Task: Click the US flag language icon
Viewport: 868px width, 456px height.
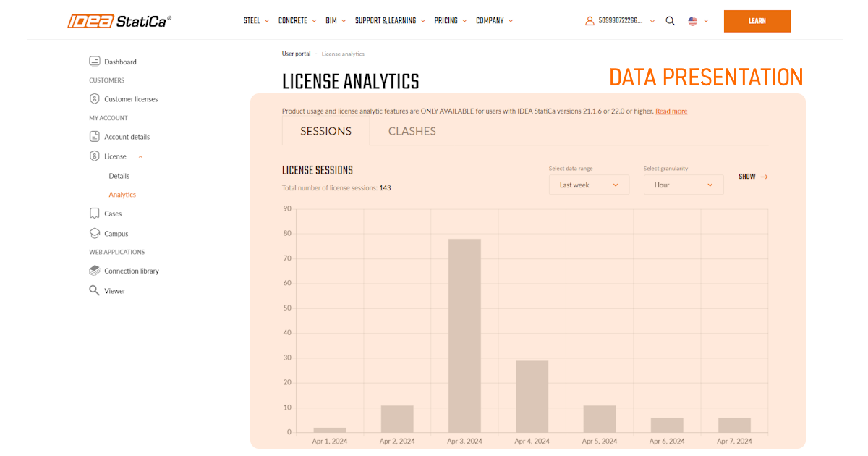Action: tap(692, 21)
